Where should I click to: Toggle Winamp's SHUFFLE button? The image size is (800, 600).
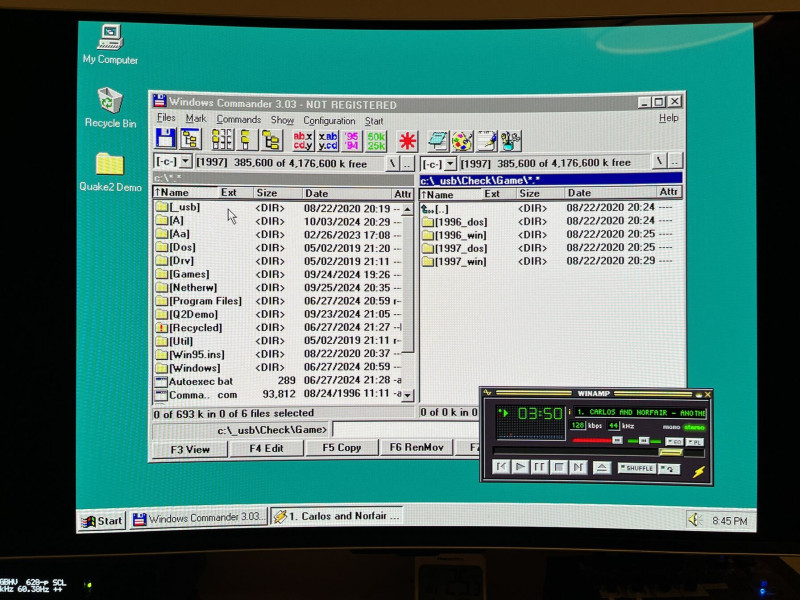pyautogui.click(x=637, y=468)
